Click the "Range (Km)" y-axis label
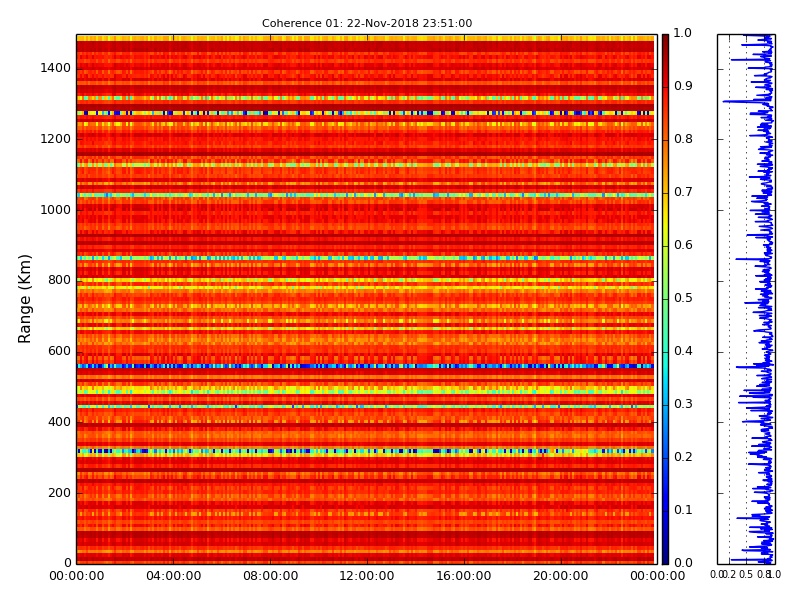Screen dimensions: 800x600 (x=24, y=298)
